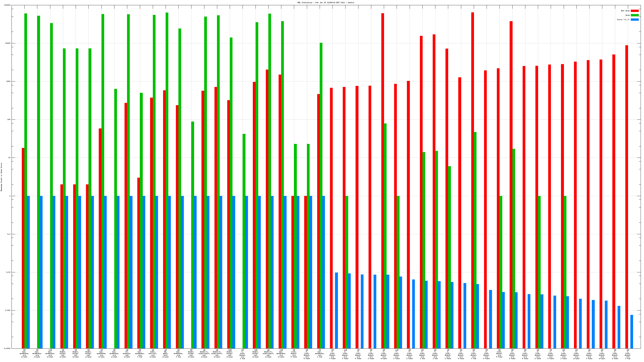Click the 'Score (0..1)' legend text
This screenshot has width=644, height=362.
click(x=623, y=19)
